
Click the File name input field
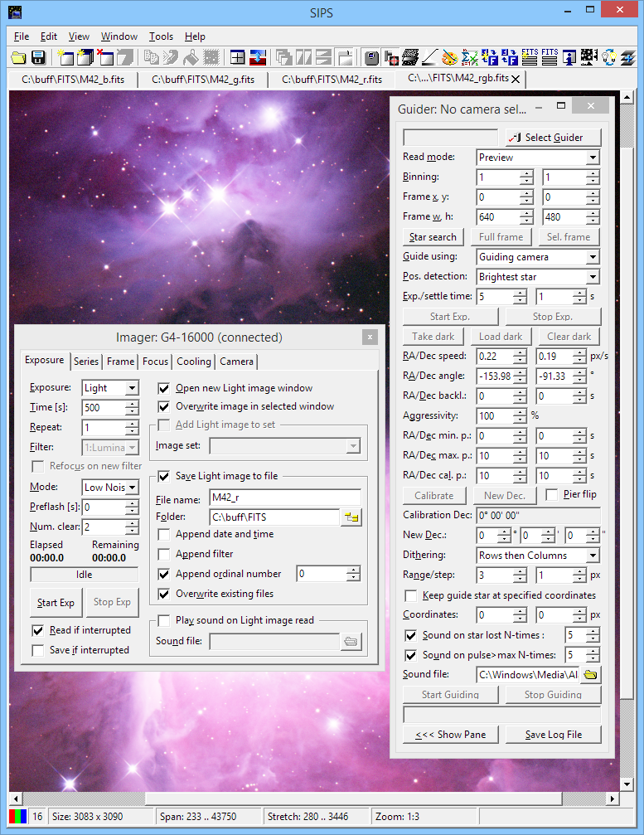pyautogui.click(x=284, y=498)
